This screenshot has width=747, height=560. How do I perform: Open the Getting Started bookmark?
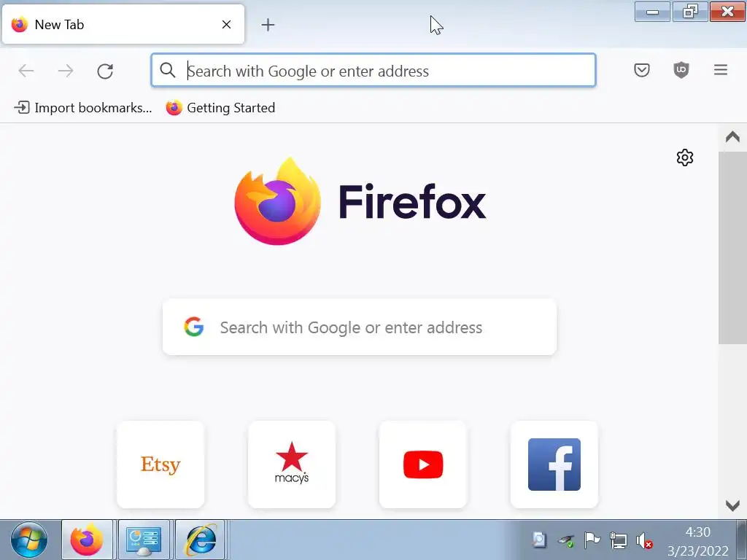(220, 108)
